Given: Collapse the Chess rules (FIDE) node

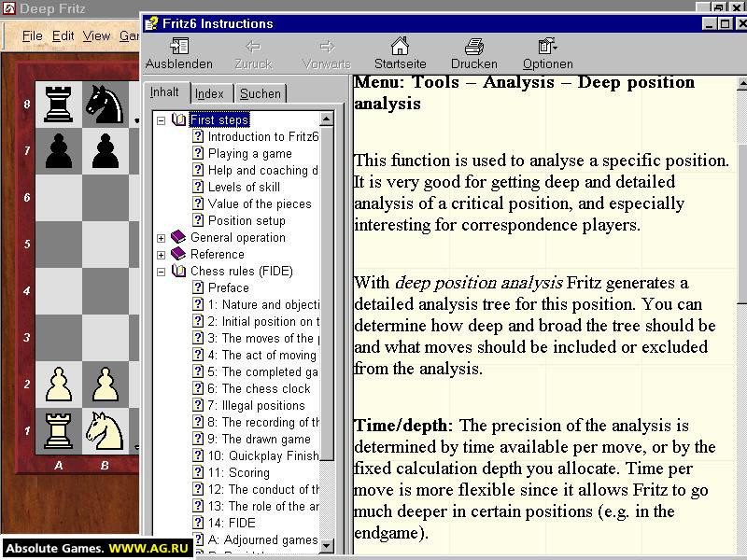Looking at the screenshot, I should click(x=161, y=272).
